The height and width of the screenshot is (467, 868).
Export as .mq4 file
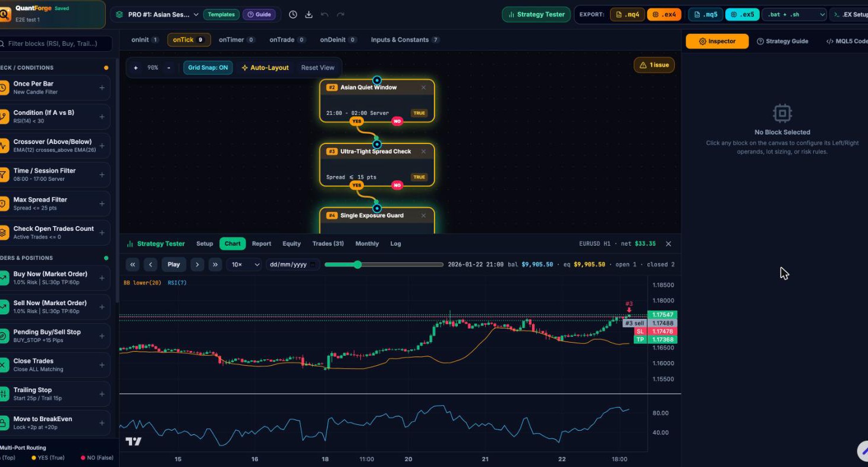coord(628,15)
